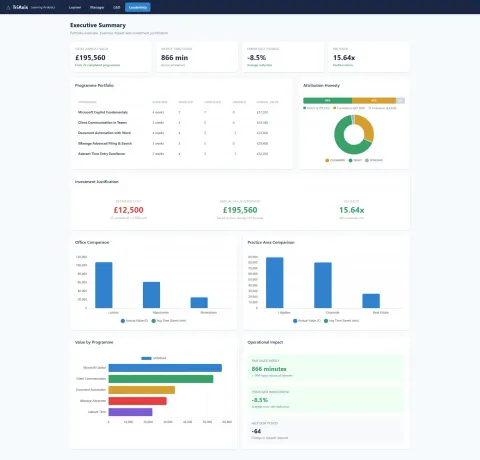Open the Learner tab
Viewport: 480px width, 460px height.
[x=75, y=7]
